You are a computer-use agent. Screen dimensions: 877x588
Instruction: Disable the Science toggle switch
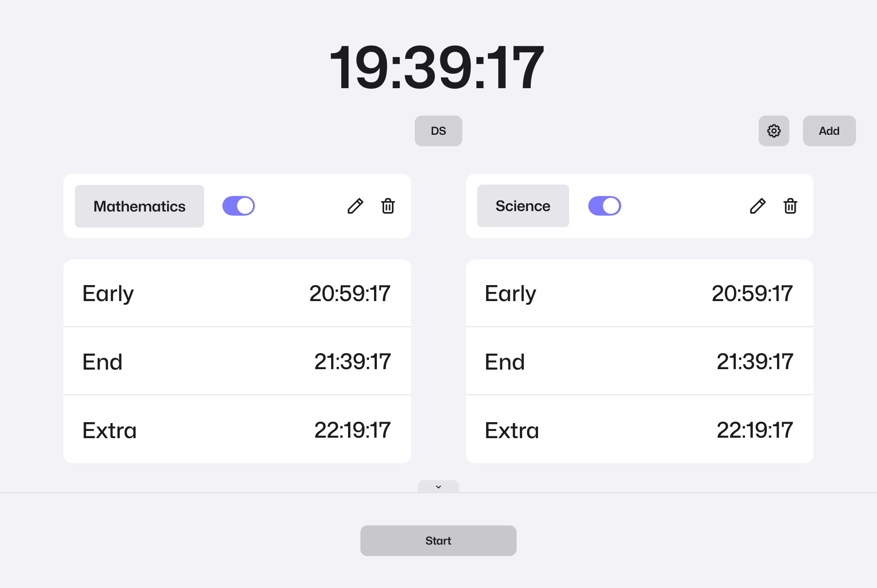[x=604, y=206]
